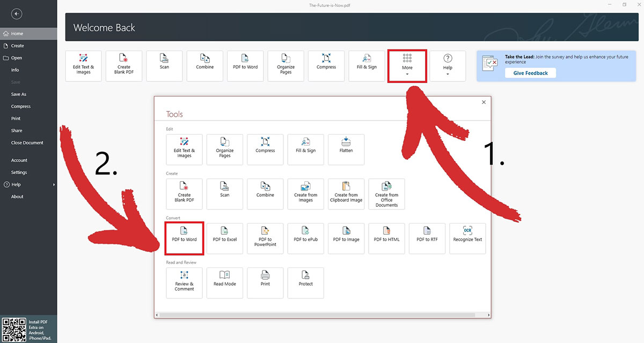
Task: Choose Create from Clipboard Image
Action: click(346, 194)
